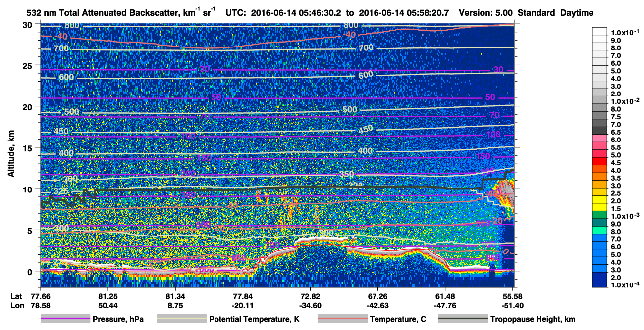Click the altitude tick label '30'
This screenshot has height=330, width=644.
pyautogui.click(x=28, y=25)
